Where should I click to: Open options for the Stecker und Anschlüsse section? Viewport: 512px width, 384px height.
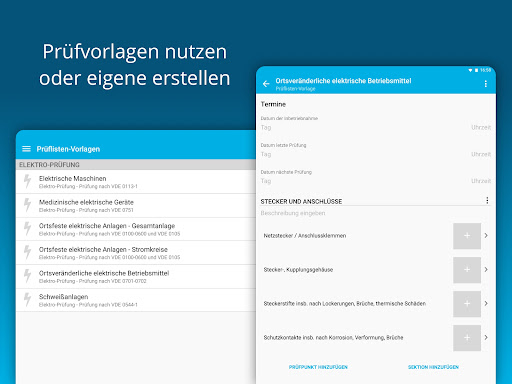click(x=487, y=200)
